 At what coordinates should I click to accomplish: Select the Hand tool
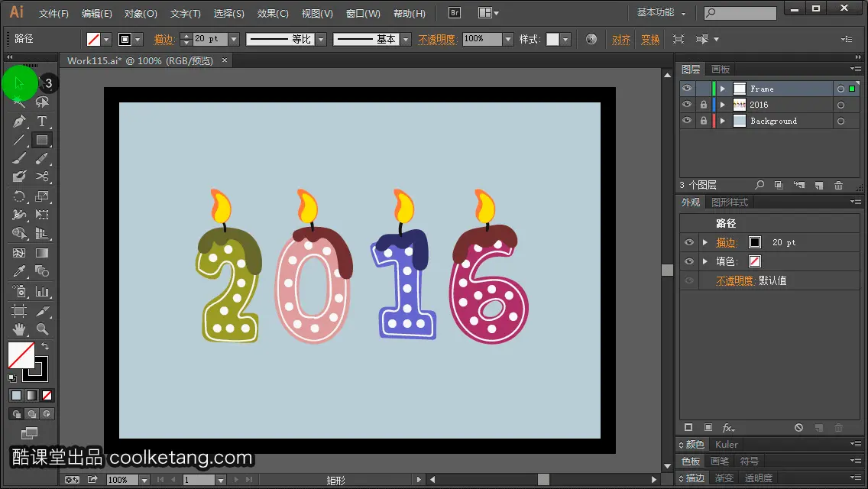(x=19, y=329)
